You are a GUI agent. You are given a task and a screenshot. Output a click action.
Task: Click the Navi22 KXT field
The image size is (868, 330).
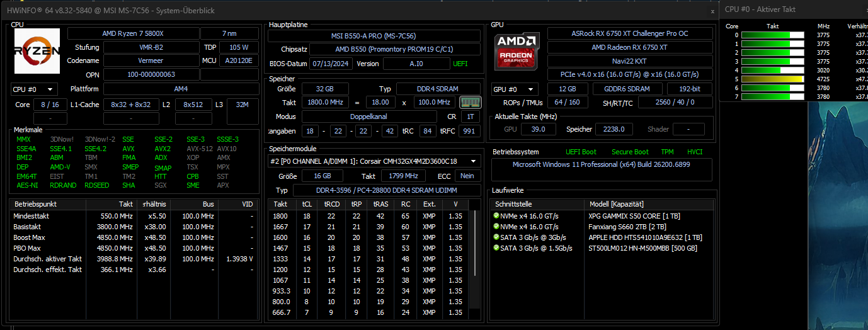[629, 61]
